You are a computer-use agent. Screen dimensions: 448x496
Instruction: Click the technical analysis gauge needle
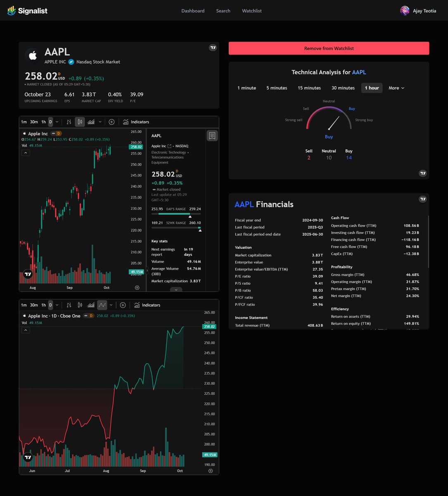click(334, 123)
